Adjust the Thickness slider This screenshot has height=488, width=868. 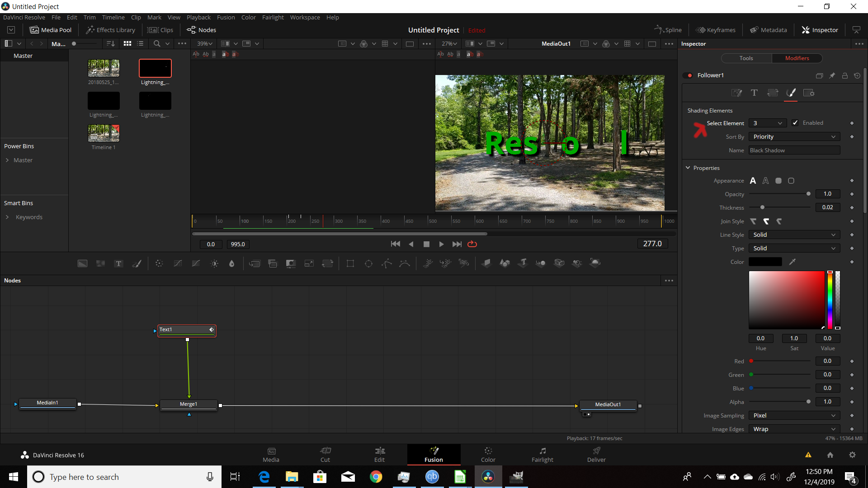click(x=780, y=207)
